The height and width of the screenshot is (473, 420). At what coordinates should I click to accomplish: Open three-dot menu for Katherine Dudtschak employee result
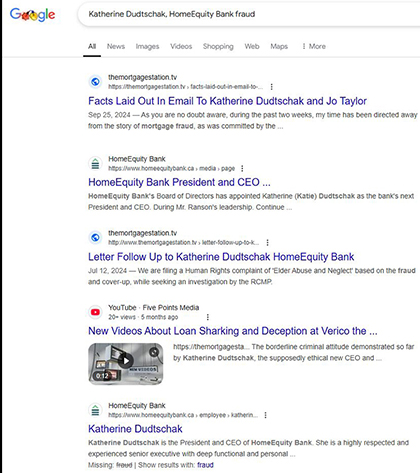pos(265,415)
